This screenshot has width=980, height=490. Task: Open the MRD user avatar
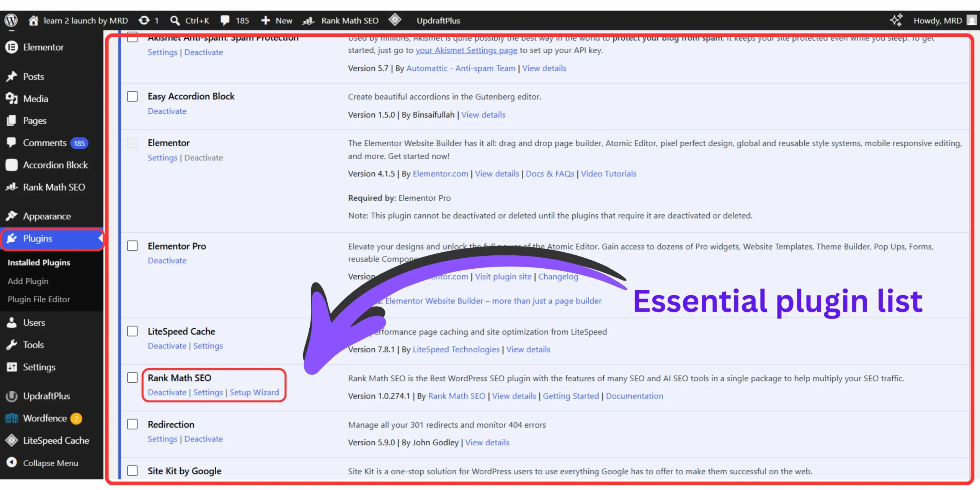[972, 20]
